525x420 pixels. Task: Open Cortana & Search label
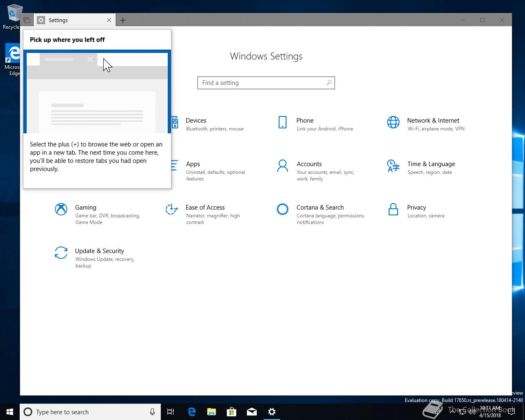point(320,208)
